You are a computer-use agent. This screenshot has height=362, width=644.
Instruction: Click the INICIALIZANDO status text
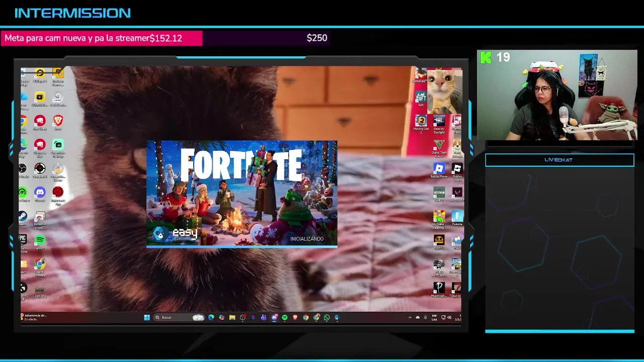coord(307,239)
